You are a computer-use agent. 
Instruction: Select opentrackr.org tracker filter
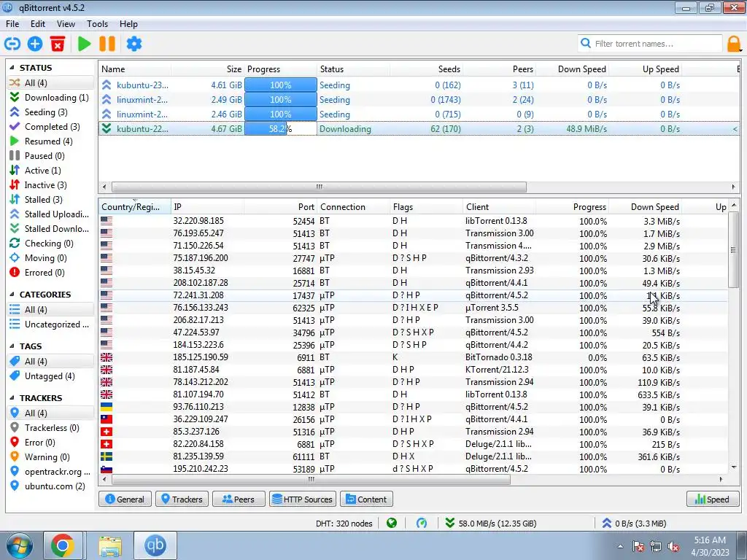click(50, 472)
